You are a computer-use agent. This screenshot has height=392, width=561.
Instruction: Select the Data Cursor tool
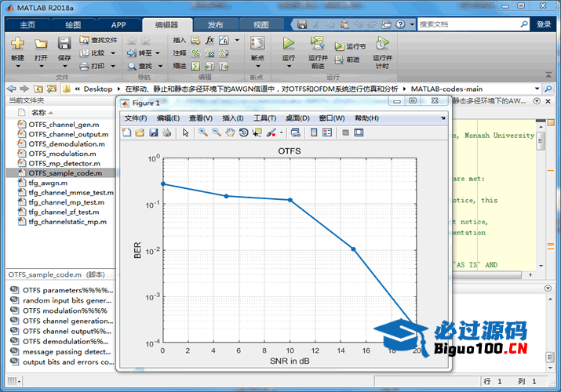coord(257,132)
